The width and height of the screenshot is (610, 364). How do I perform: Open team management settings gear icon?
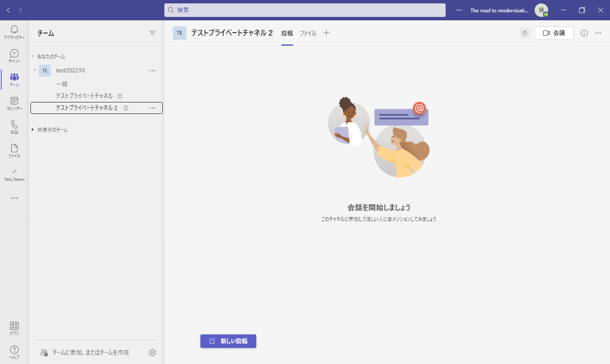point(152,353)
